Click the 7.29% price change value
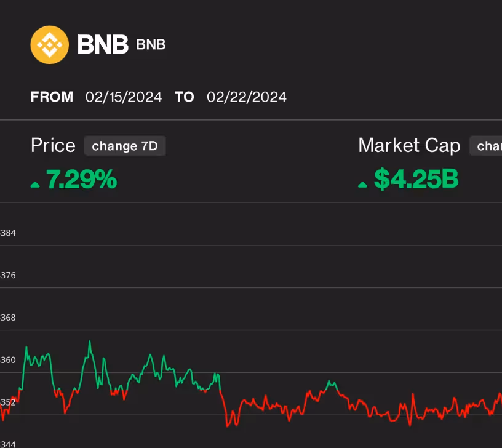The image size is (502, 448). tap(82, 179)
